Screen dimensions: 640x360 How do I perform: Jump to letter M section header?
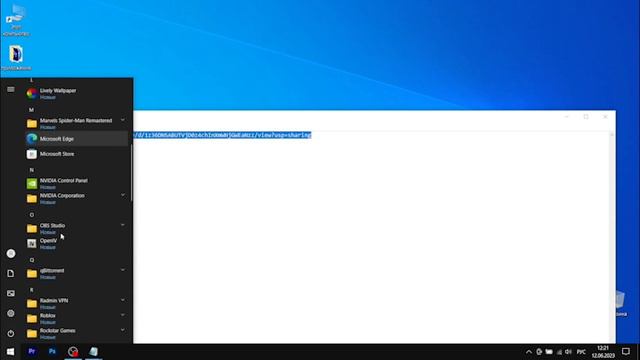(x=31, y=110)
